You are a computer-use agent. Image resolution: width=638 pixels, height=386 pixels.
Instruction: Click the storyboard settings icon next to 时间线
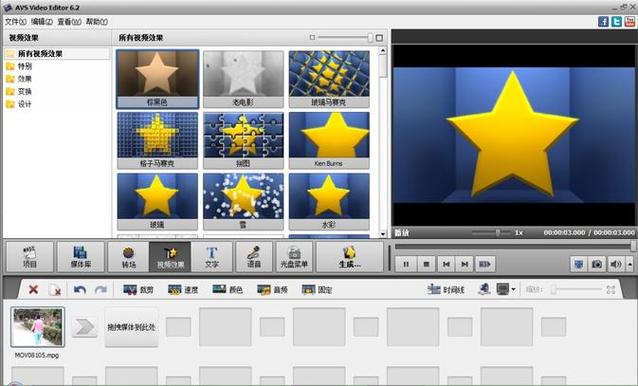[484, 289]
